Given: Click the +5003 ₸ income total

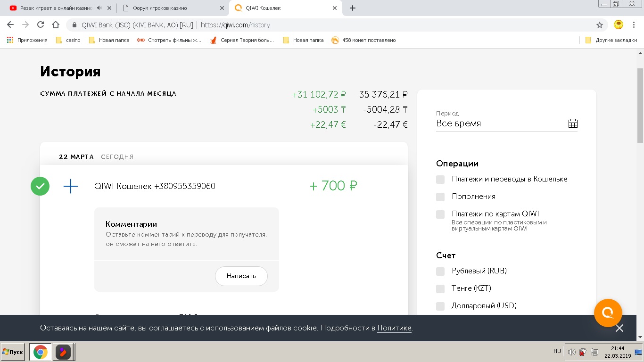Looking at the screenshot, I should (329, 109).
